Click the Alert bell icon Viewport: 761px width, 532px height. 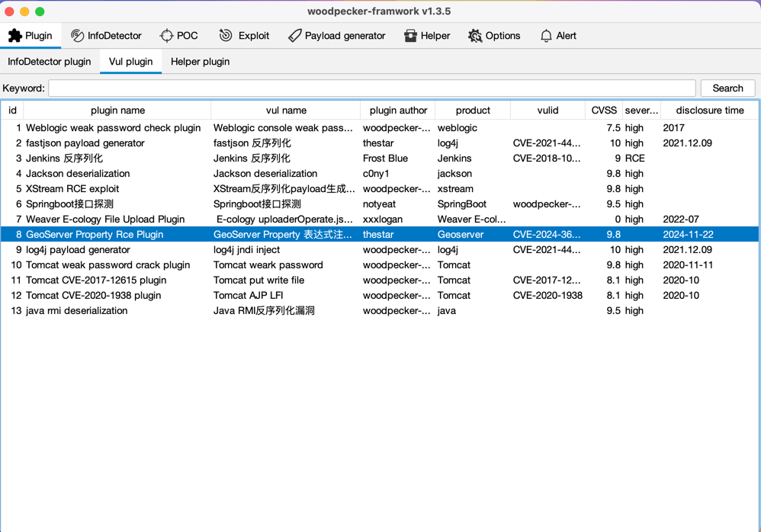[x=546, y=35]
